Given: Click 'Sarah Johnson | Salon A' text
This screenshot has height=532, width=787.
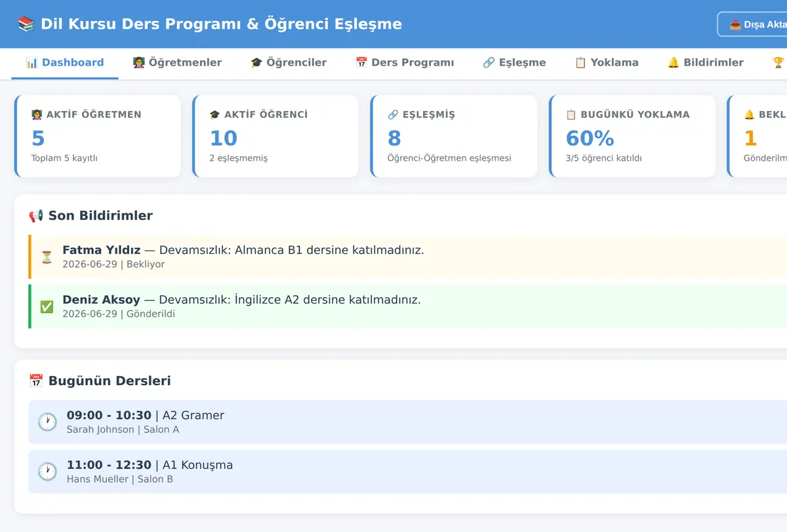Looking at the screenshot, I should click(x=123, y=430).
